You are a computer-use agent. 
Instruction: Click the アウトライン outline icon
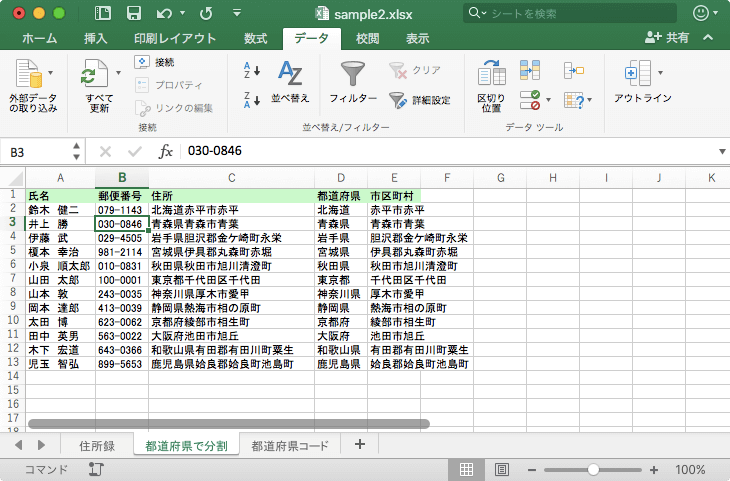coord(638,73)
